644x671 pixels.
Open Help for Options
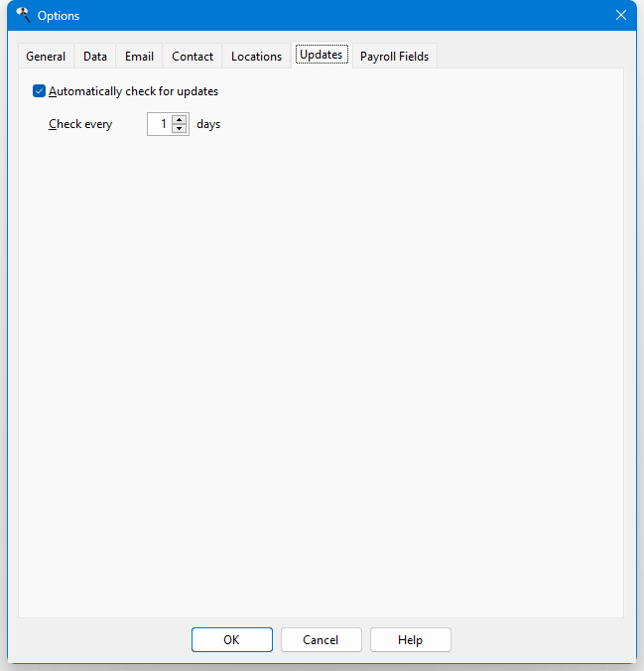(411, 640)
